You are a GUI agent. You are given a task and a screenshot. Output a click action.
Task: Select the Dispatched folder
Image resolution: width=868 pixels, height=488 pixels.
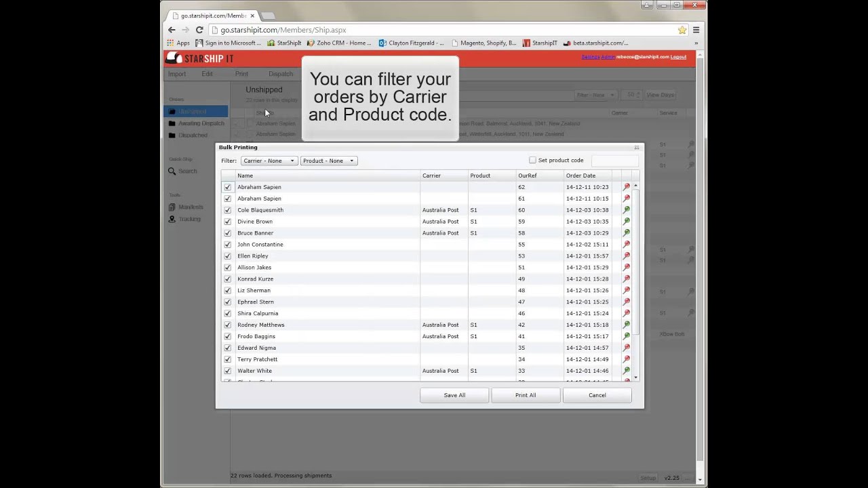(x=188, y=135)
